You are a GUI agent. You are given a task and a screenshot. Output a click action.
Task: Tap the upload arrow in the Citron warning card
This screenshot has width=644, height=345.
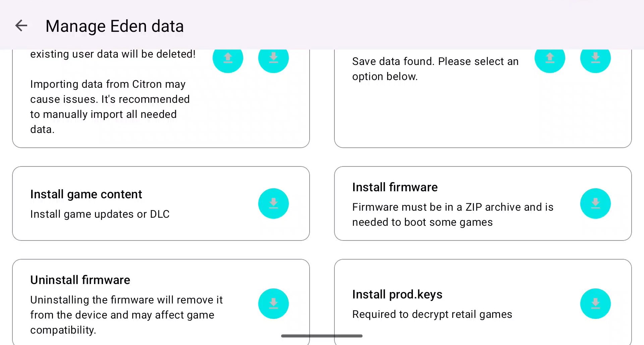[228, 59]
